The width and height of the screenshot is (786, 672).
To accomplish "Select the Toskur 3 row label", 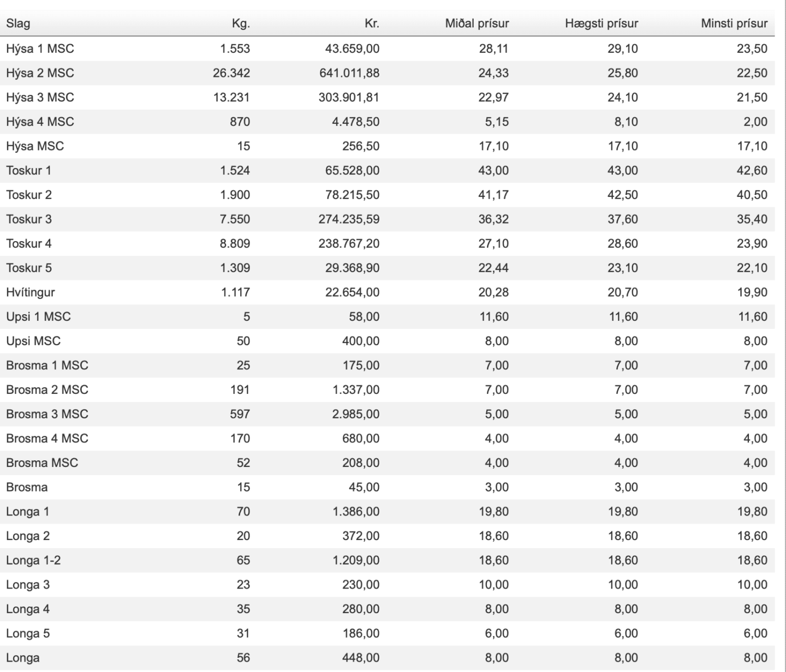I will (29, 219).
